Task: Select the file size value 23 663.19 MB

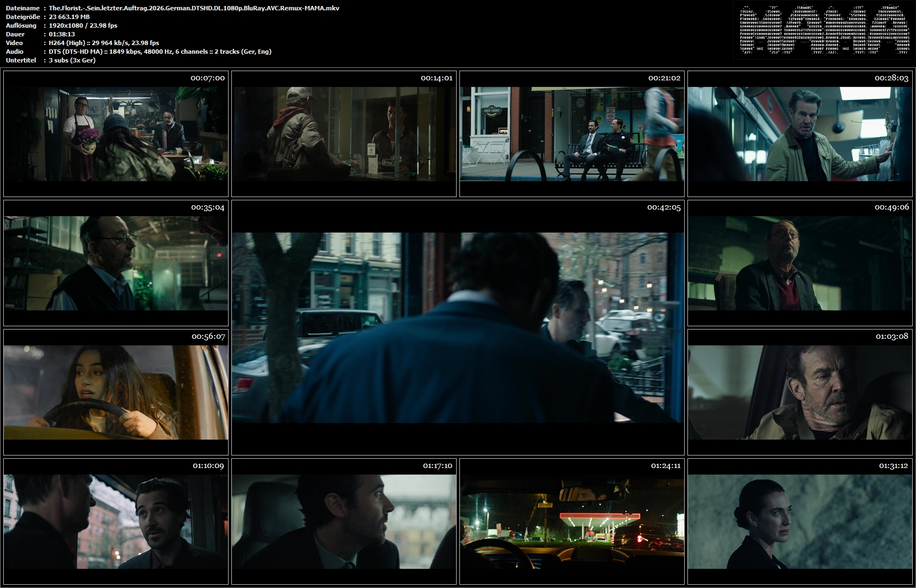Action: coord(69,17)
